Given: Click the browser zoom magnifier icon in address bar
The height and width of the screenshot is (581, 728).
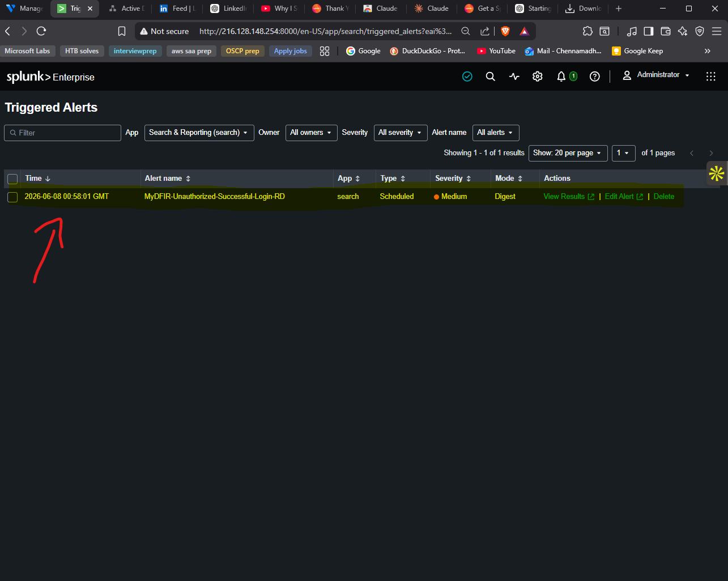Looking at the screenshot, I should pos(466,31).
